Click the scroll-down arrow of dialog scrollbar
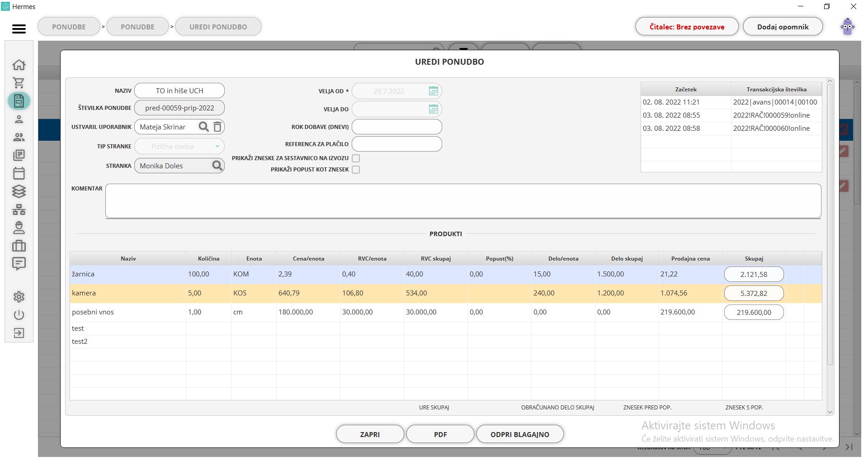 click(830, 412)
